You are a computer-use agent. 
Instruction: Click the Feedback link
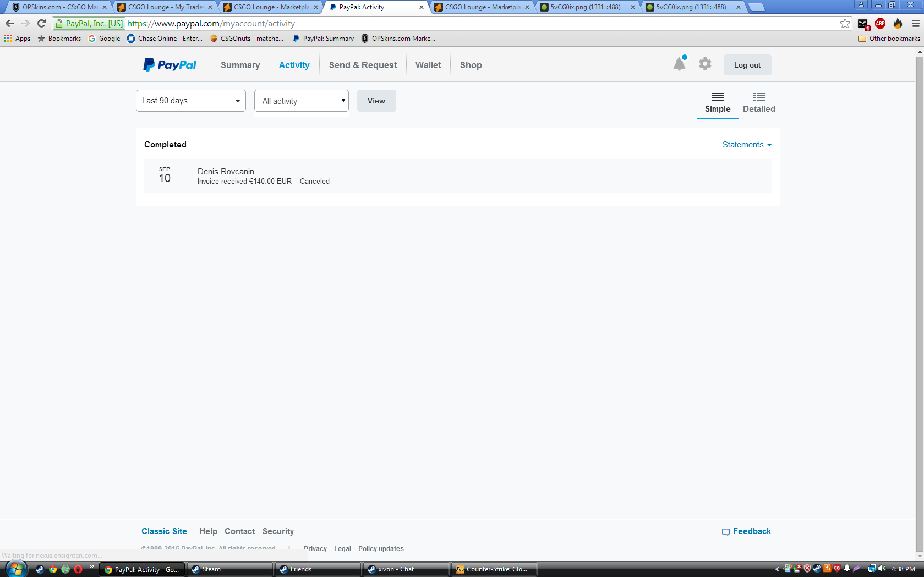pos(747,531)
